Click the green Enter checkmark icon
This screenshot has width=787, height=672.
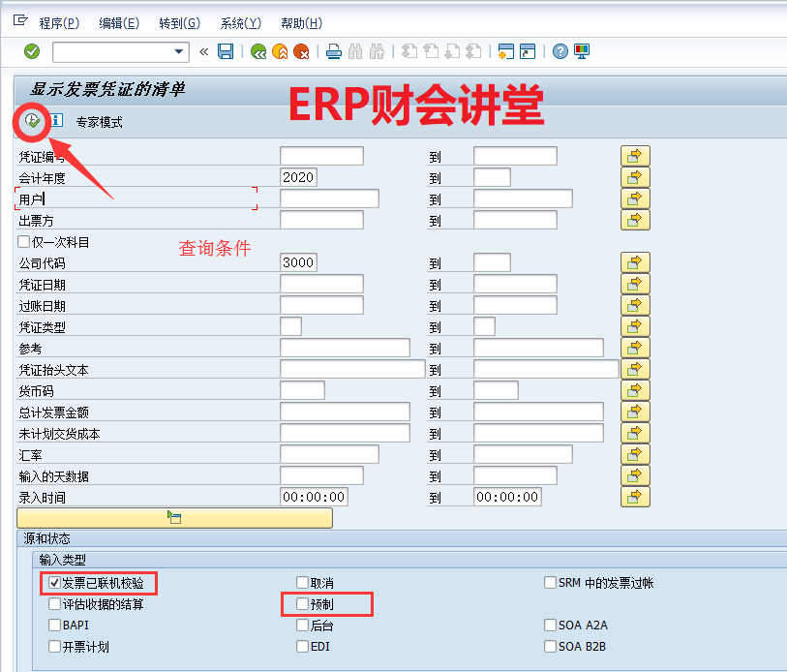point(32,51)
